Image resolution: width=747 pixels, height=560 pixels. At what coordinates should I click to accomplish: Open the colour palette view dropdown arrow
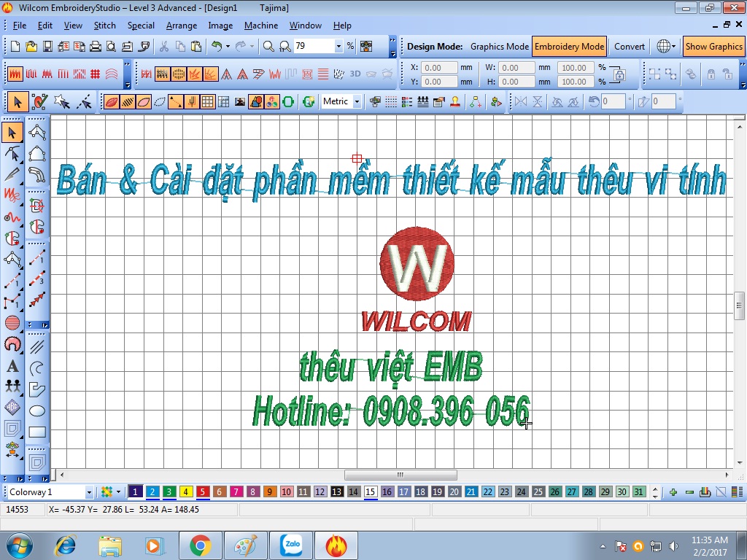[x=119, y=492]
